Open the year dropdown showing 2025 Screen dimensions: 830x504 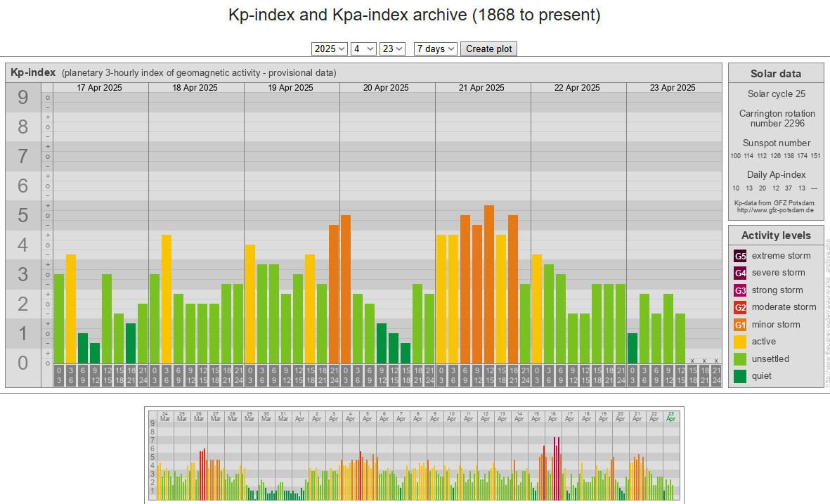(x=329, y=49)
